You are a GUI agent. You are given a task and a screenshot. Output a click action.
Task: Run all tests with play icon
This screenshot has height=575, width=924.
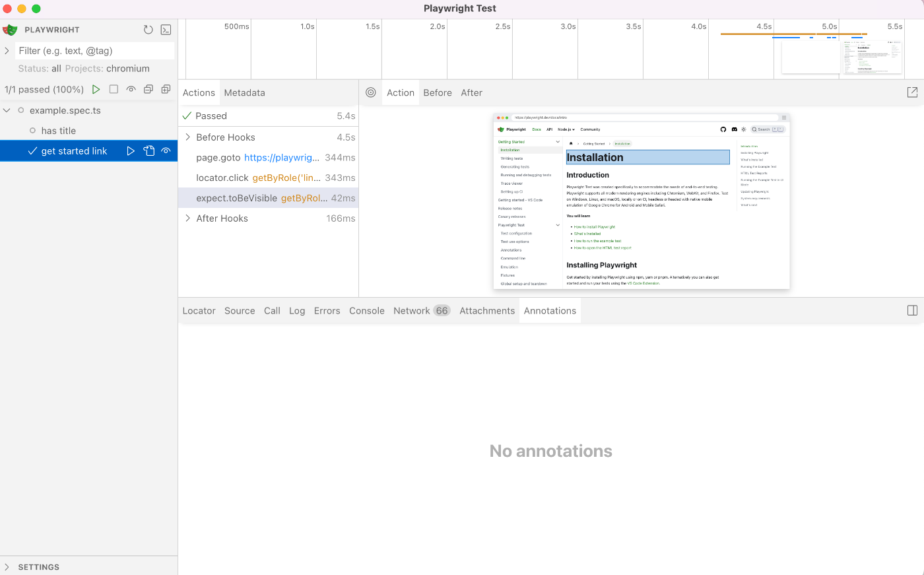pyautogui.click(x=96, y=89)
